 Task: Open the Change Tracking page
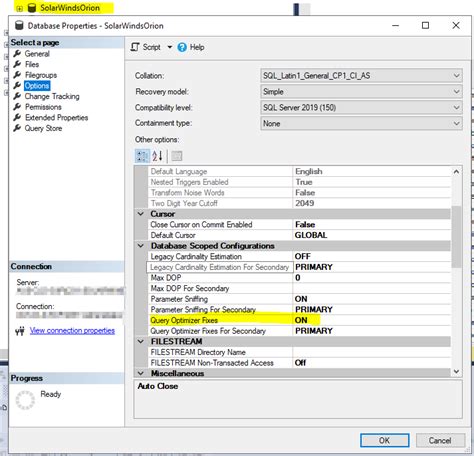tap(52, 96)
